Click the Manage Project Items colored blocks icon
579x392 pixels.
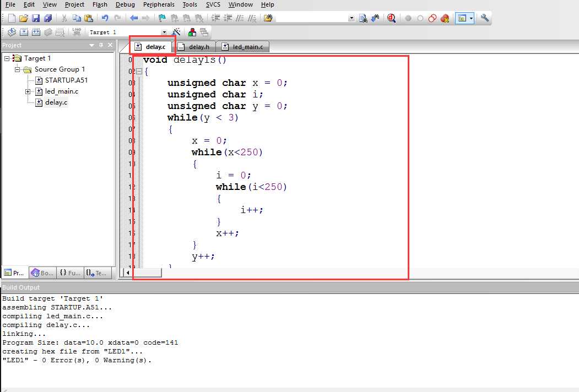192,32
